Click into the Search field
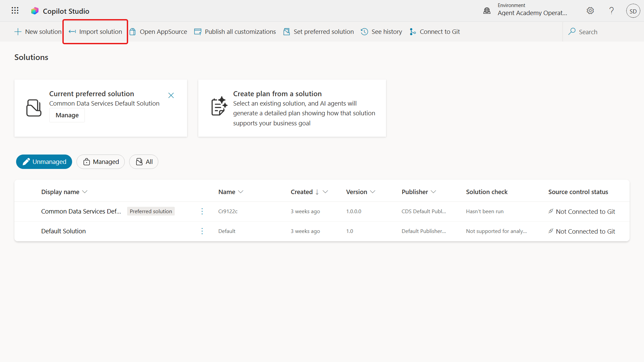 [603, 32]
